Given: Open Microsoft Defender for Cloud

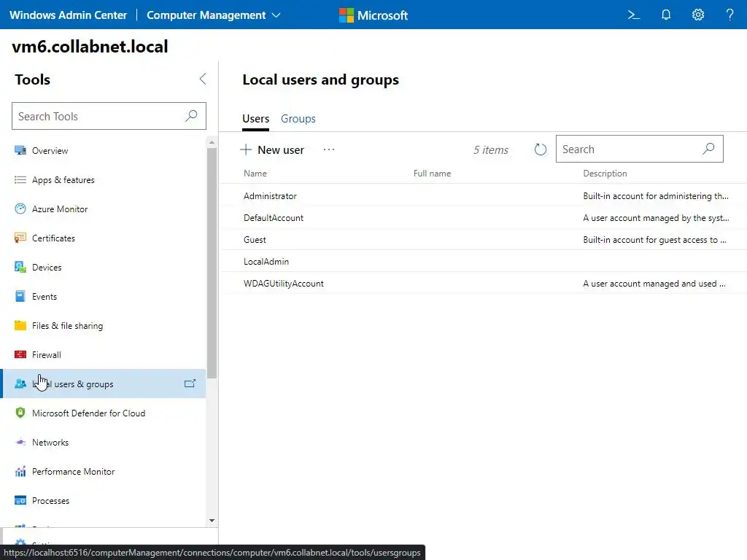Looking at the screenshot, I should [88, 413].
